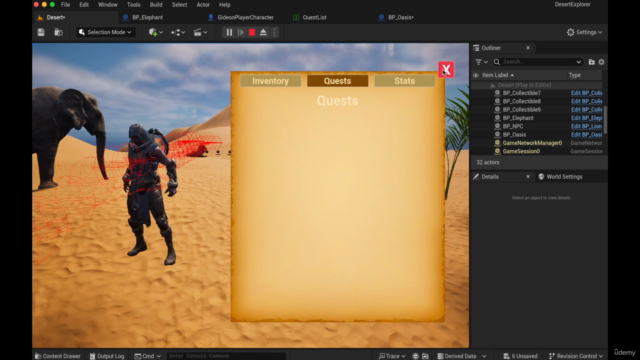Switch to the BP_Elephant tab
The height and width of the screenshot is (360, 640).
click(x=147, y=18)
